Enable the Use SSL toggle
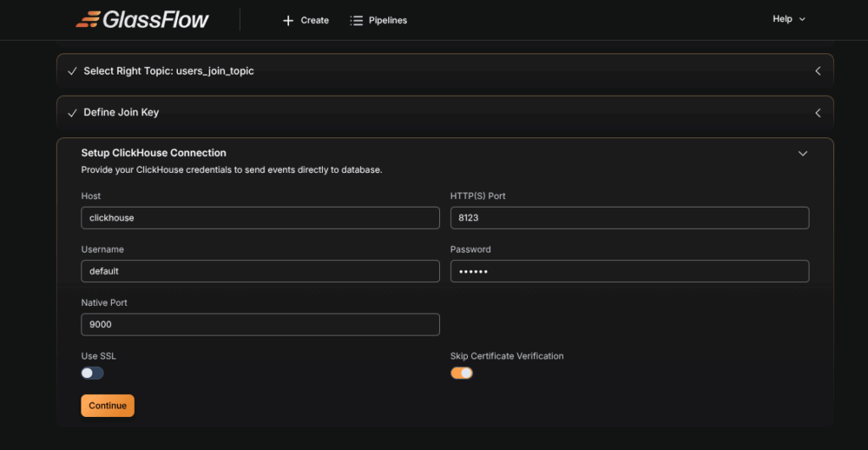Screen dimensions: 868x450 (92, 373)
